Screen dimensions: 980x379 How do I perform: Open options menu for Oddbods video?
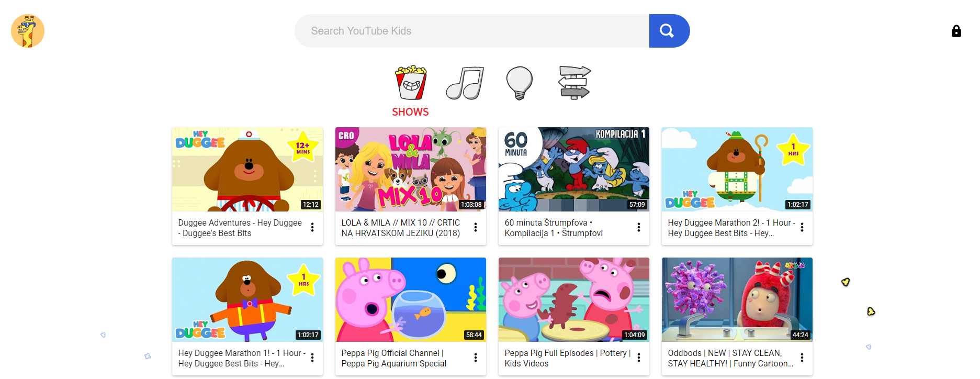click(802, 358)
